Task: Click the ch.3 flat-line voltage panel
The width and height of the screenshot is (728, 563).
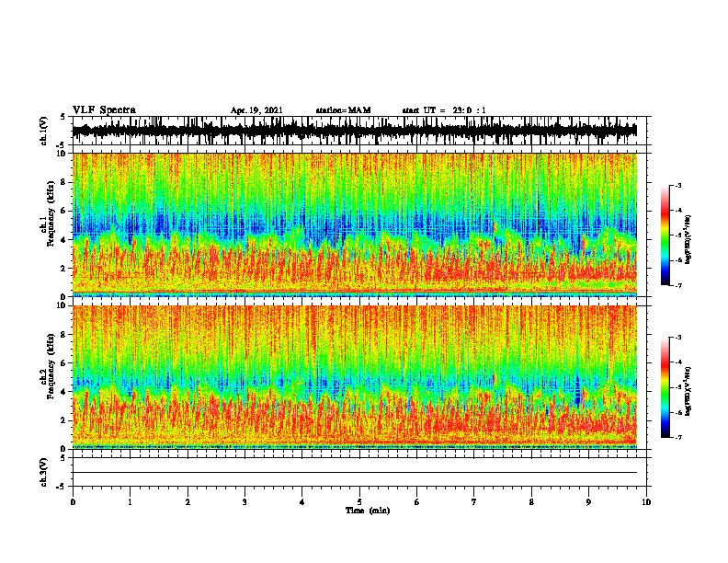Action: tap(359, 472)
